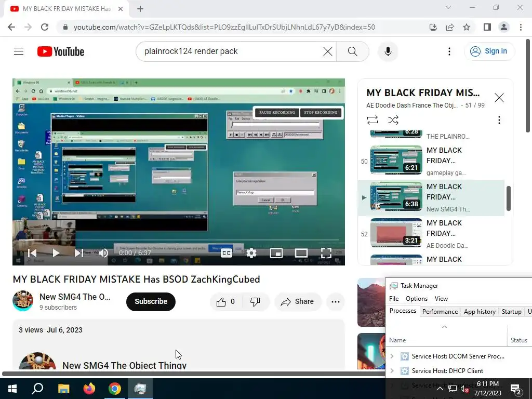Toggle playlist loop
The image size is (532, 399).
372,120
